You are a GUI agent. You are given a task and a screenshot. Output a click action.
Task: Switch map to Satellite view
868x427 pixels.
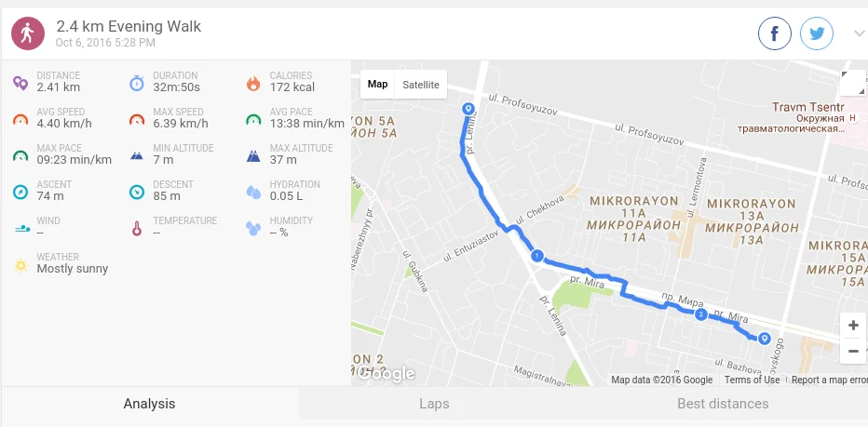[421, 85]
